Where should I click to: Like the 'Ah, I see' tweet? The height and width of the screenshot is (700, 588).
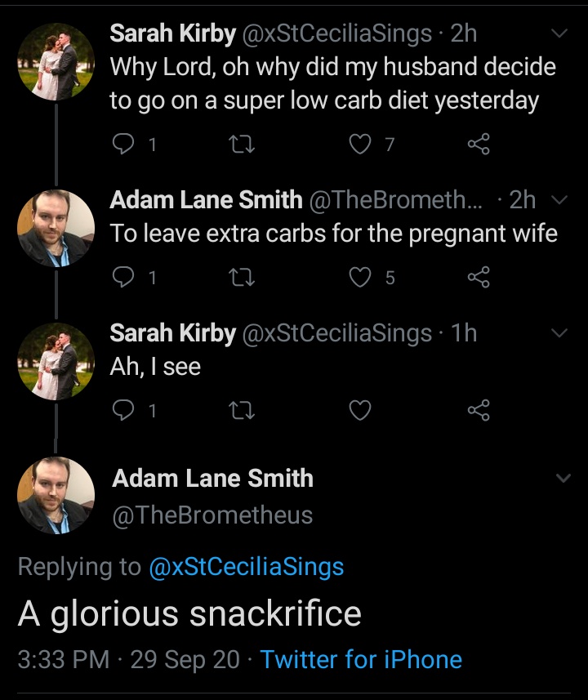tap(360, 411)
